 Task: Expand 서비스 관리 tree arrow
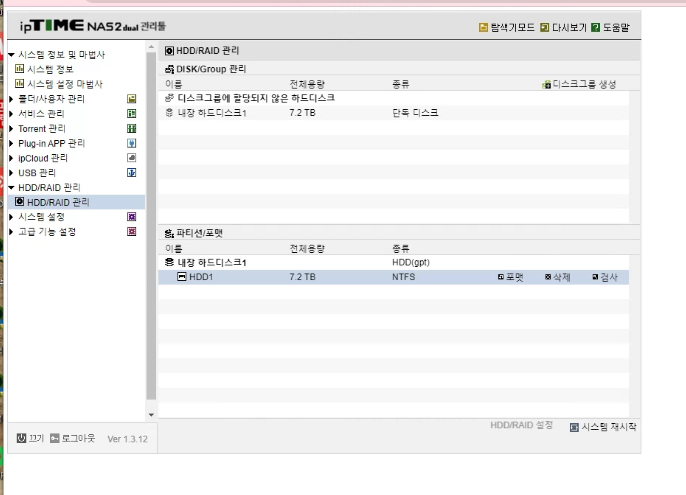click(x=11, y=114)
